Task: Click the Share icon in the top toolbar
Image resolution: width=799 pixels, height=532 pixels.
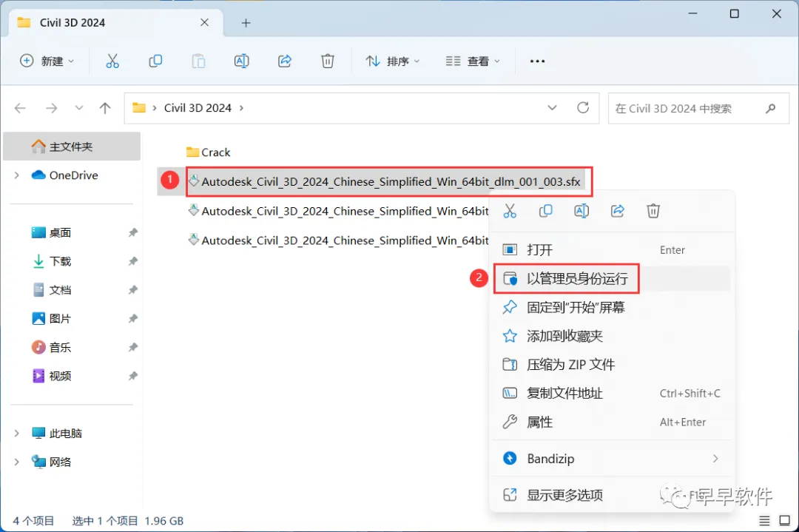Action: (x=285, y=61)
